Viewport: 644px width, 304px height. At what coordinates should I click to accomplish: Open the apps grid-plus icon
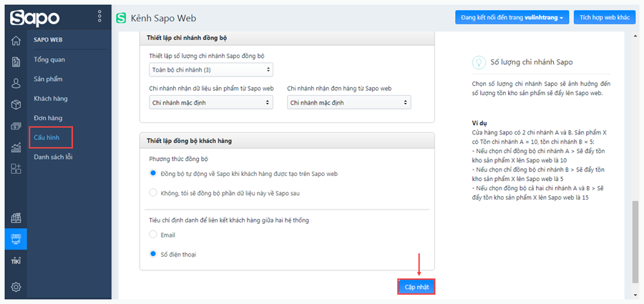click(16, 168)
